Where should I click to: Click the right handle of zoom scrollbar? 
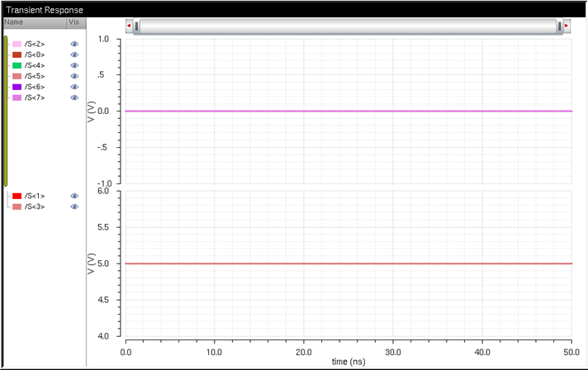point(559,26)
